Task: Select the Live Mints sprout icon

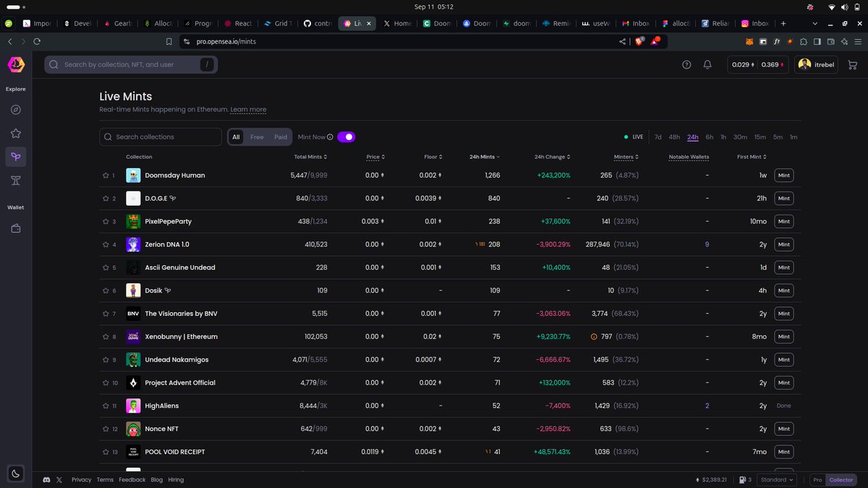Action: pos(15,156)
